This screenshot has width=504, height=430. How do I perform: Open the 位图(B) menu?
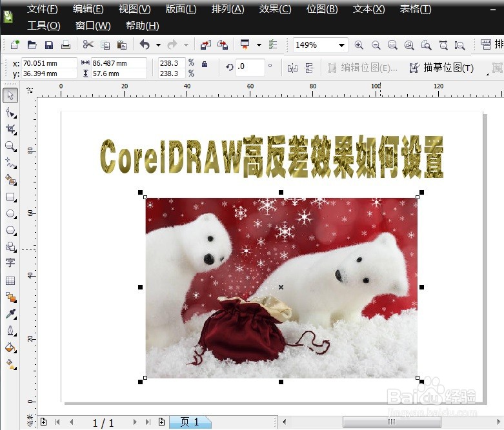pyautogui.click(x=322, y=9)
